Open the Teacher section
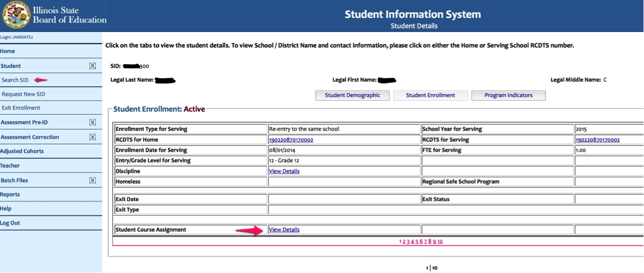 10,165
